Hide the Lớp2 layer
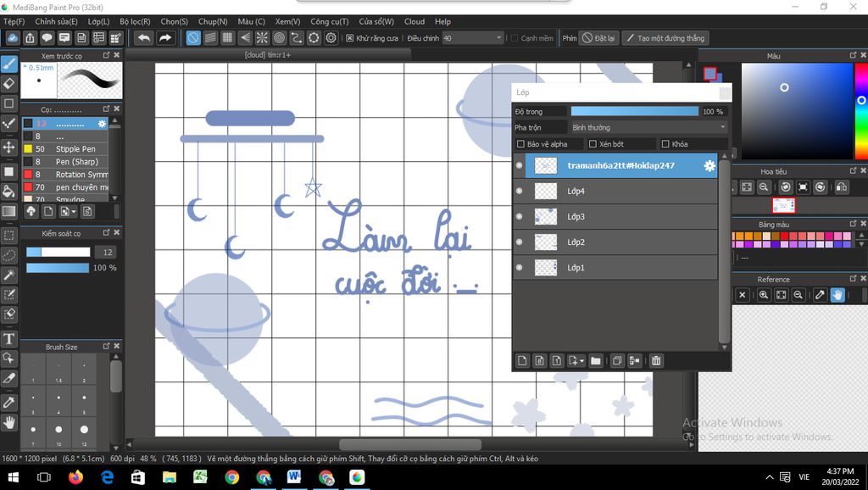Screen dimensions: 868x490 [x=520, y=242]
